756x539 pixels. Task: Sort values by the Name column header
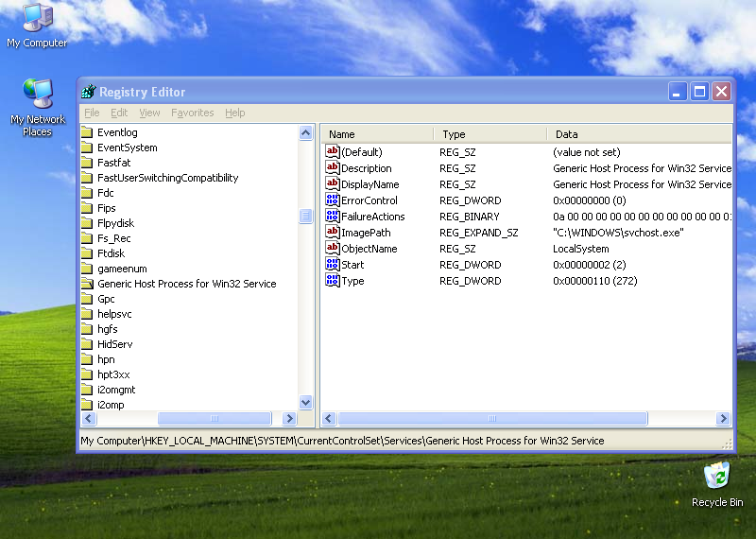[x=377, y=134]
